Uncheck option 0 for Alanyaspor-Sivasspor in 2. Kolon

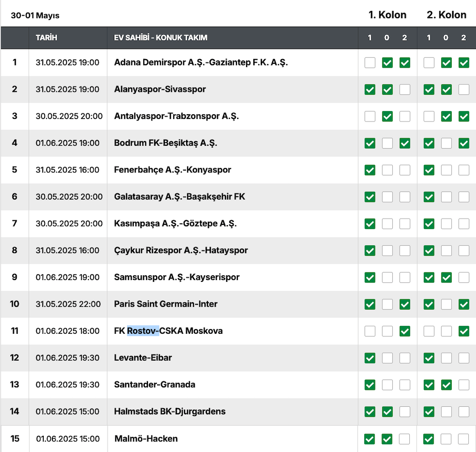tap(446, 90)
